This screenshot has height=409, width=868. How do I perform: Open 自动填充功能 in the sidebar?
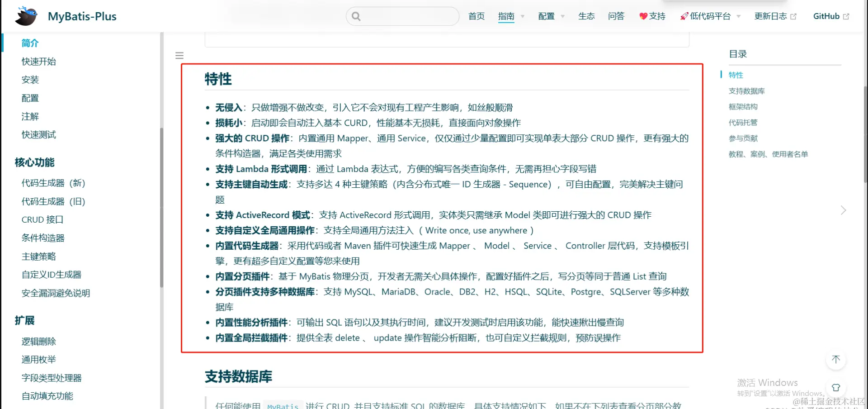47,396
